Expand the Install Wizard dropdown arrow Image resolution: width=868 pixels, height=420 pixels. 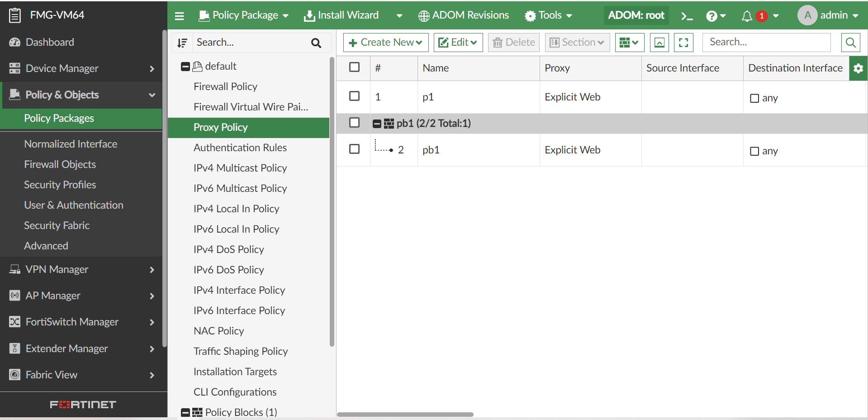pos(400,15)
